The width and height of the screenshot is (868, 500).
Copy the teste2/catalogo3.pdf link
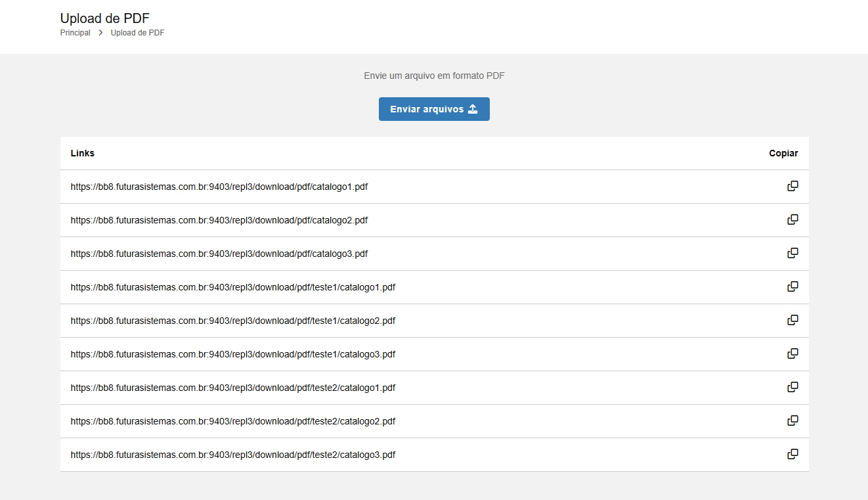pos(792,454)
